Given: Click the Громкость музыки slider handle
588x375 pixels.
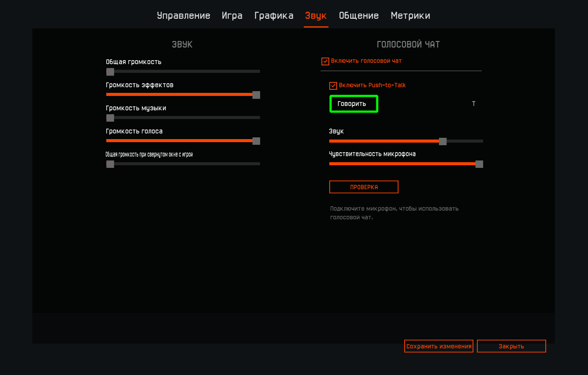Looking at the screenshot, I should point(110,118).
